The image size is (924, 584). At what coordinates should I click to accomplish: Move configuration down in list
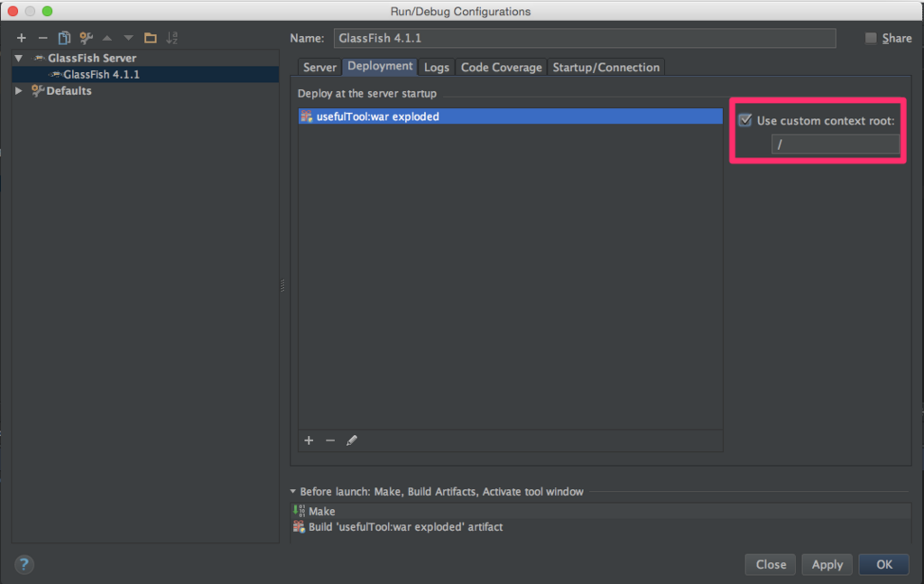click(128, 38)
